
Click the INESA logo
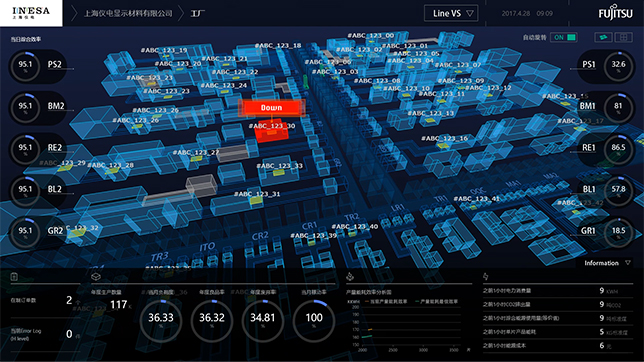pos(31,13)
